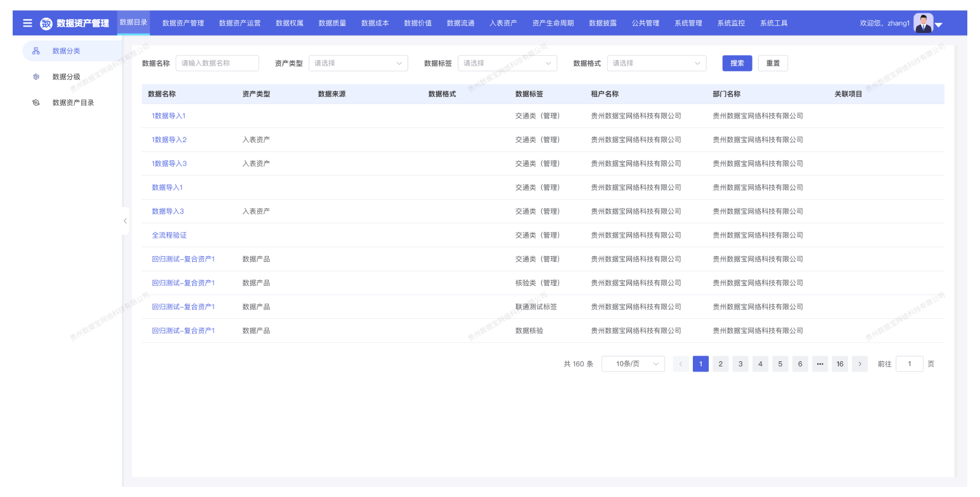Click the next page arrow
980x497 pixels.
click(860, 364)
